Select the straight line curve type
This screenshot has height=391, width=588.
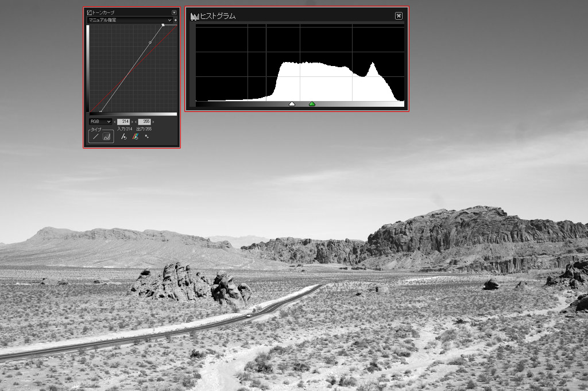coord(96,137)
